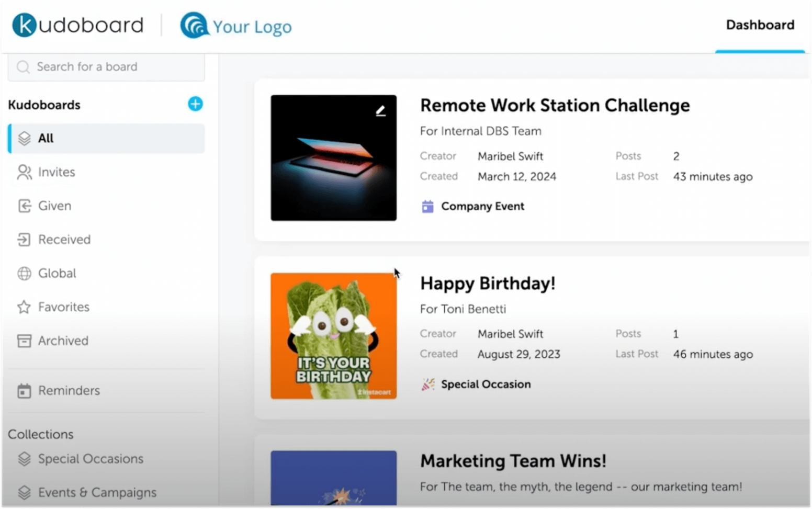
Task: Open the Happy Birthday board thumbnail
Action: click(334, 336)
